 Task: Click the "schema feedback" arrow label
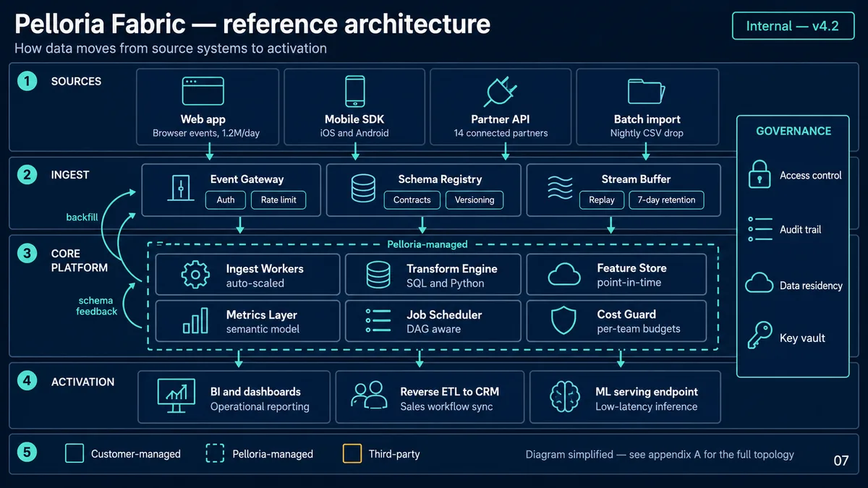pyautogui.click(x=97, y=306)
